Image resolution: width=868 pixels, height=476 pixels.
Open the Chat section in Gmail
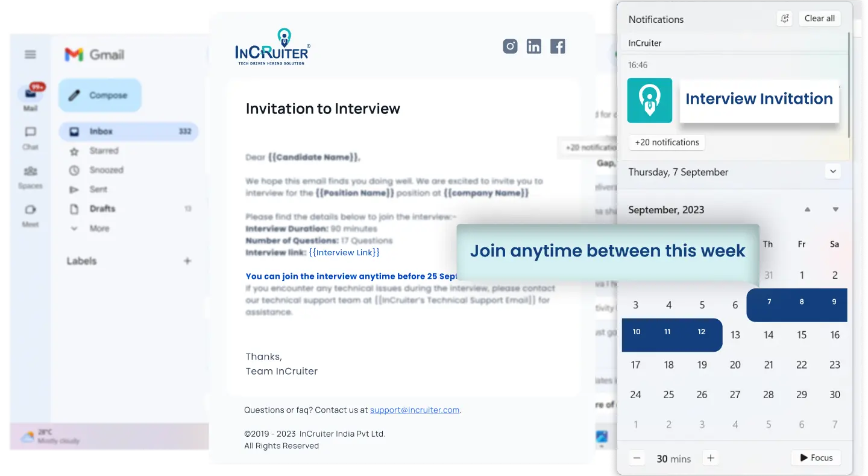pos(31,138)
